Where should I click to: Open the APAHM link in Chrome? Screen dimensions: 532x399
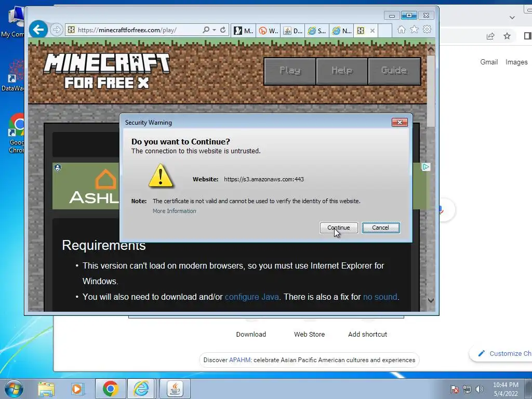240,360
